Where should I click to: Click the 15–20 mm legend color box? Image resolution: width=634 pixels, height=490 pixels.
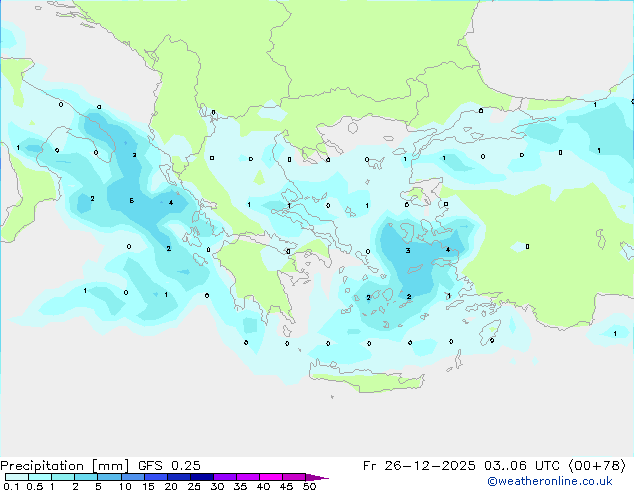click(156, 477)
